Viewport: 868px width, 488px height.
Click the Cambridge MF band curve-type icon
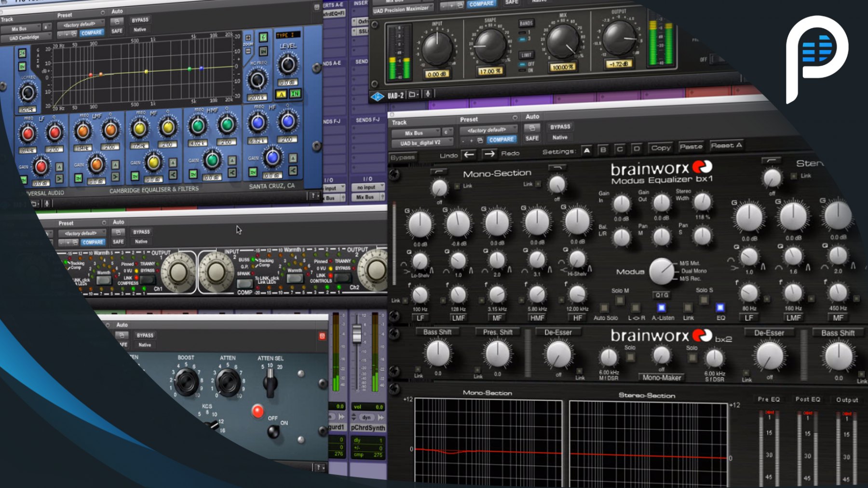[x=173, y=175]
